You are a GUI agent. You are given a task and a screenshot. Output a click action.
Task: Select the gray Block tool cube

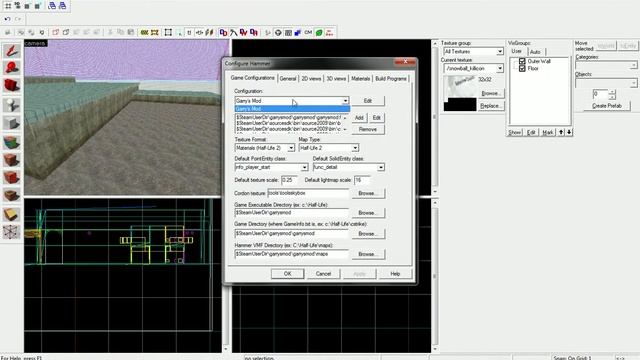11,123
